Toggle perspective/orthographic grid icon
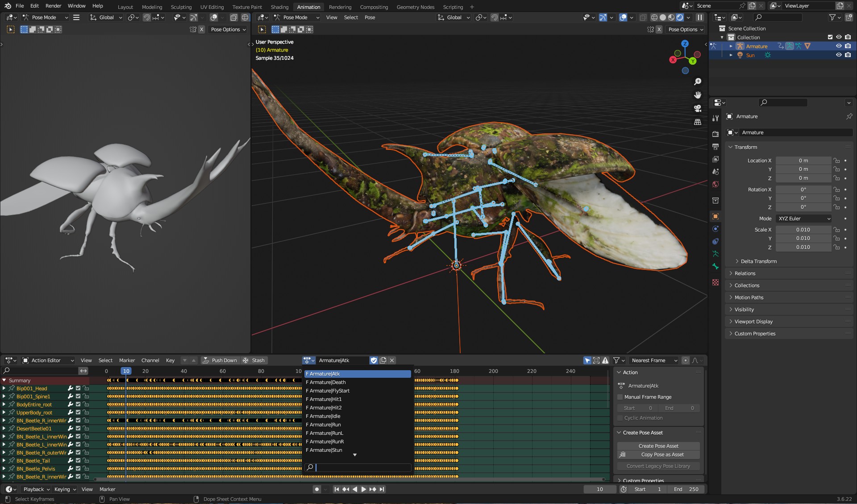857x504 pixels. pyautogui.click(x=698, y=122)
